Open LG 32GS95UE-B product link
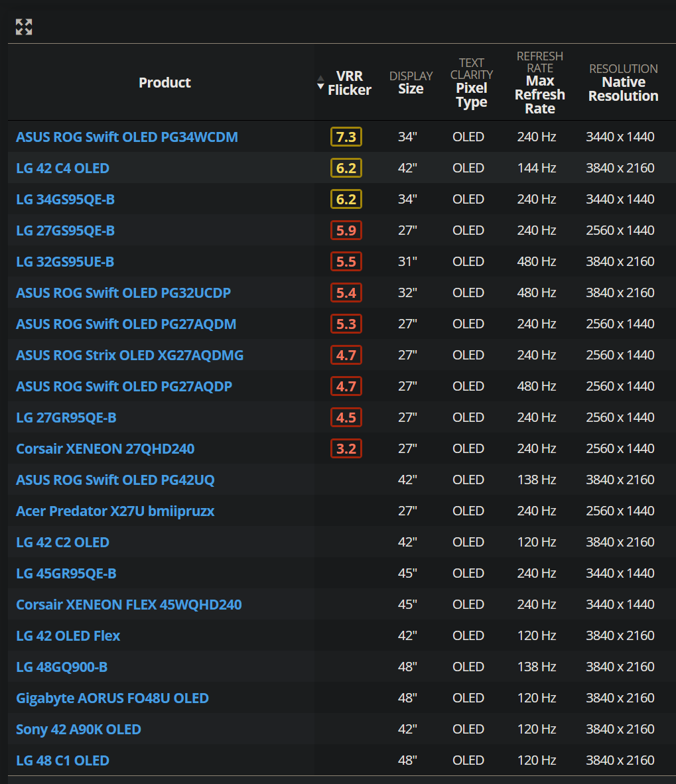676x784 pixels. 65,261
